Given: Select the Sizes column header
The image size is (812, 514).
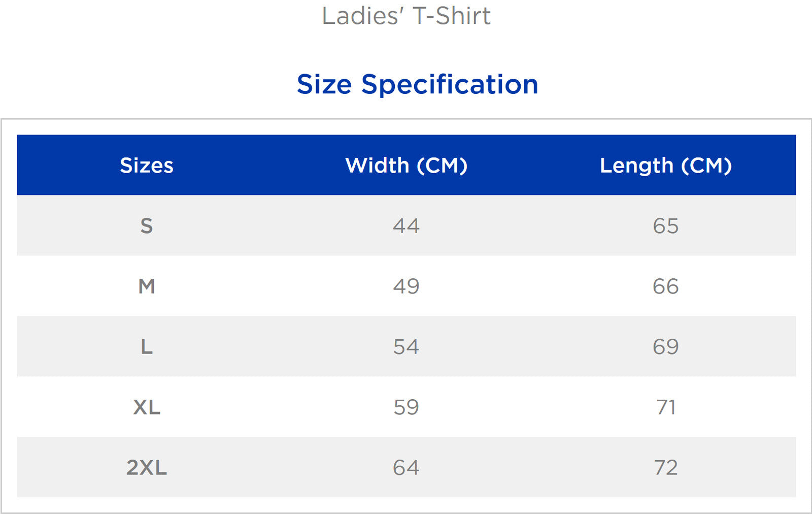Looking at the screenshot, I should [x=147, y=166].
